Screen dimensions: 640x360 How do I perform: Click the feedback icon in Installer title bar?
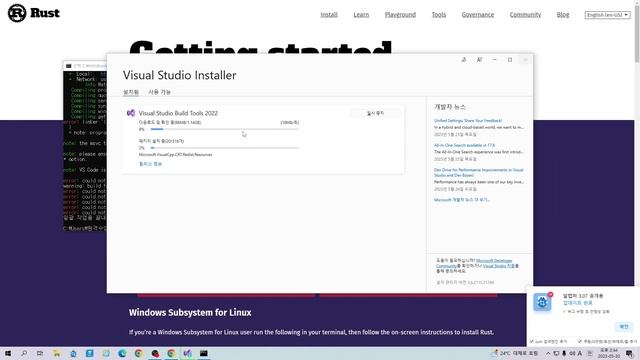pyautogui.click(x=479, y=60)
